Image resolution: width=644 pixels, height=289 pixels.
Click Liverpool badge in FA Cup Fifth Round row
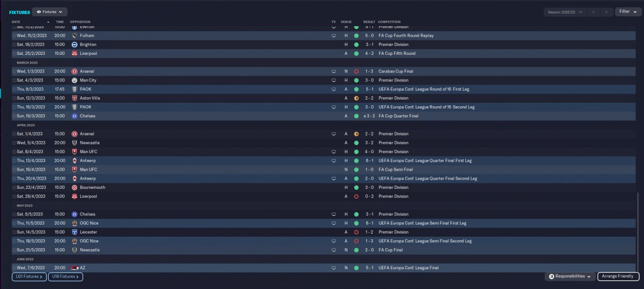tap(74, 53)
